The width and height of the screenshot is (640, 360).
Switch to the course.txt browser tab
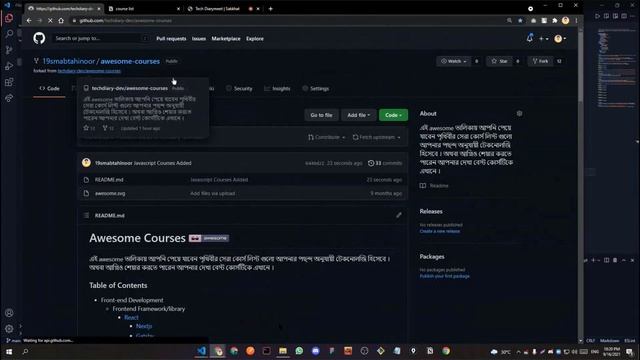coord(144,9)
